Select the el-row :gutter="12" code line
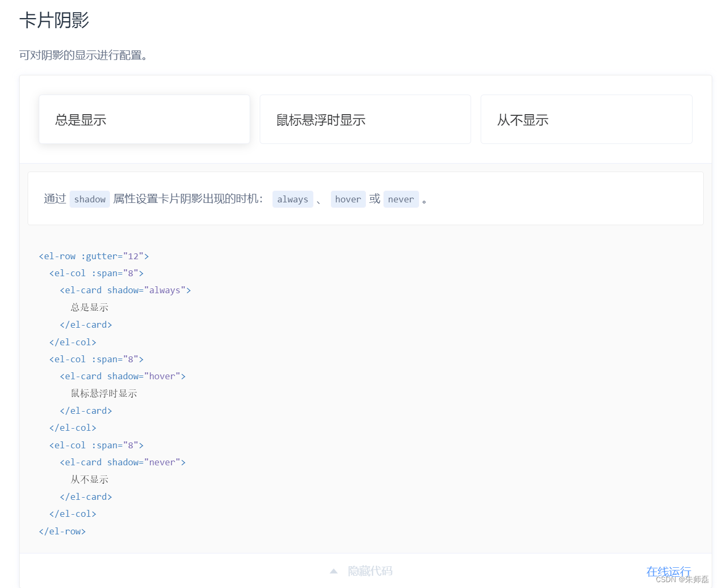 pyautogui.click(x=93, y=255)
